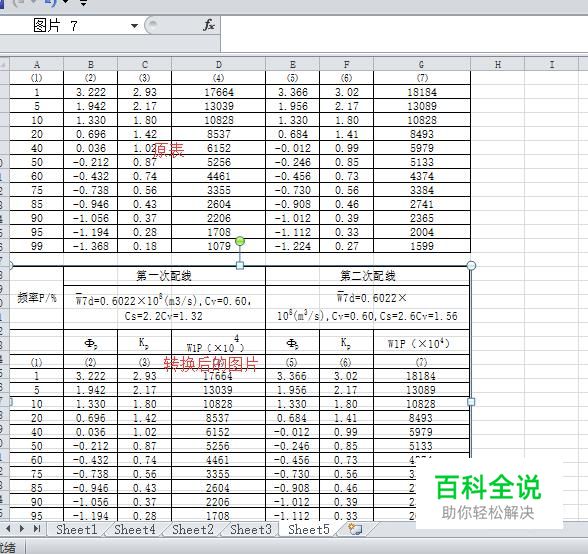Click cell with value 1079 in column D
This screenshot has height=554, width=588.
tap(218, 246)
